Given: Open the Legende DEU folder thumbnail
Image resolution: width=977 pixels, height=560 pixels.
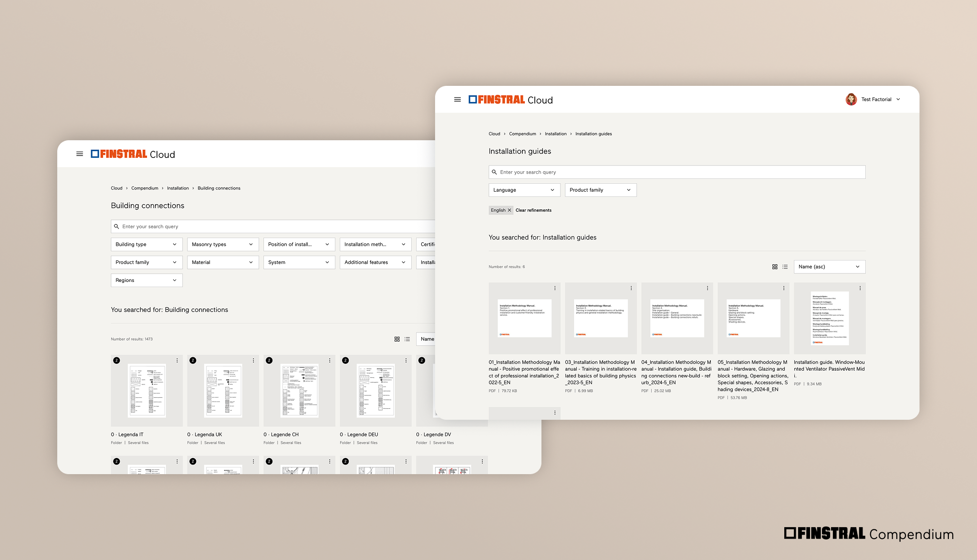Looking at the screenshot, I should 375,391.
